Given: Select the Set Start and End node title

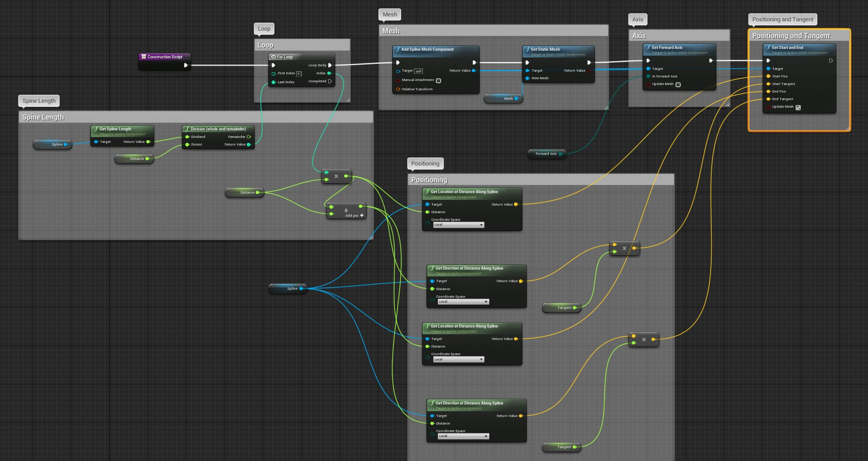Looking at the screenshot, I should pyautogui.click(x=787, y=48).
